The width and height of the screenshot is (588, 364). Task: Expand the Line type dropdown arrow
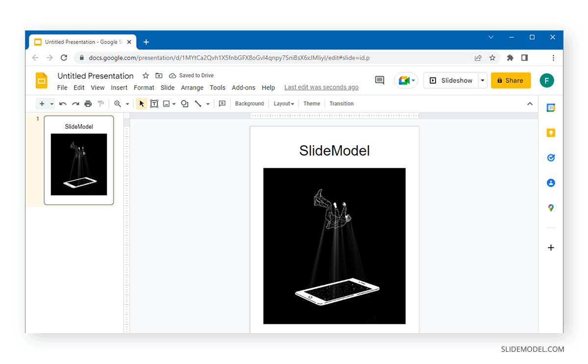click(208, 104)
